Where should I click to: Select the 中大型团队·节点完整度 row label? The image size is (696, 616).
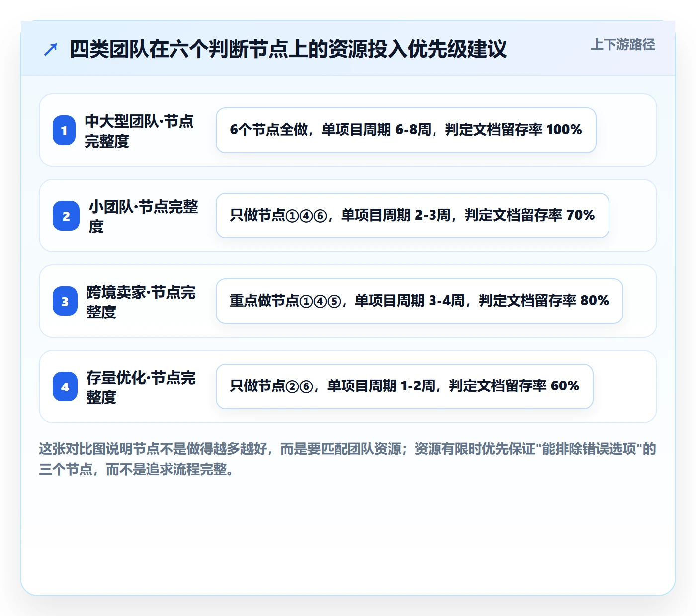click(x=139, y=131)
